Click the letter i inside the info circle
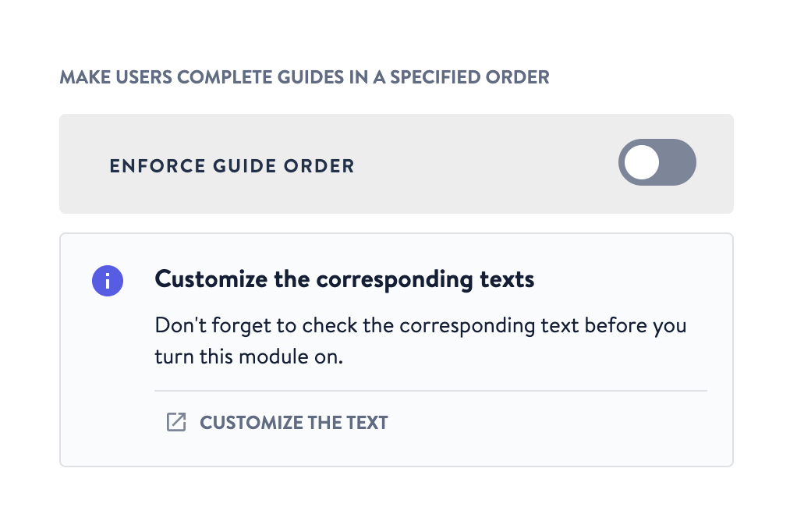This screenshot has width=797, height=532. tap(108, 281)
